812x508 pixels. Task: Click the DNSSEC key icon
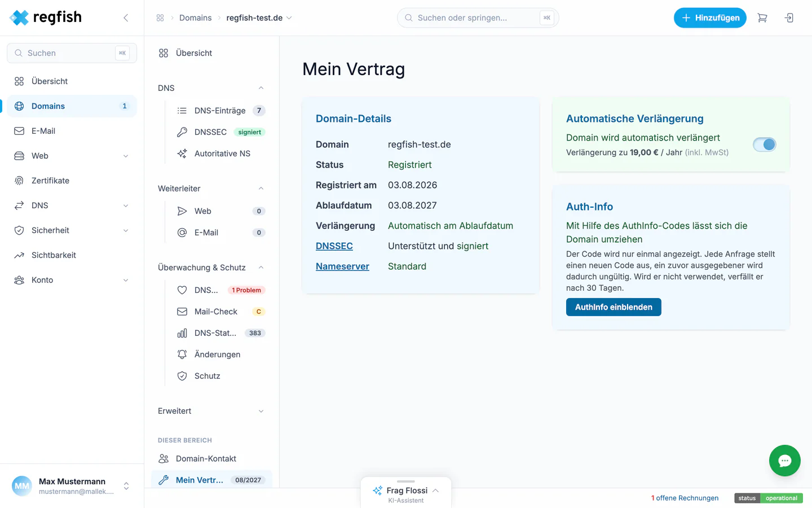pyautogui.click(x=182, y=132)
